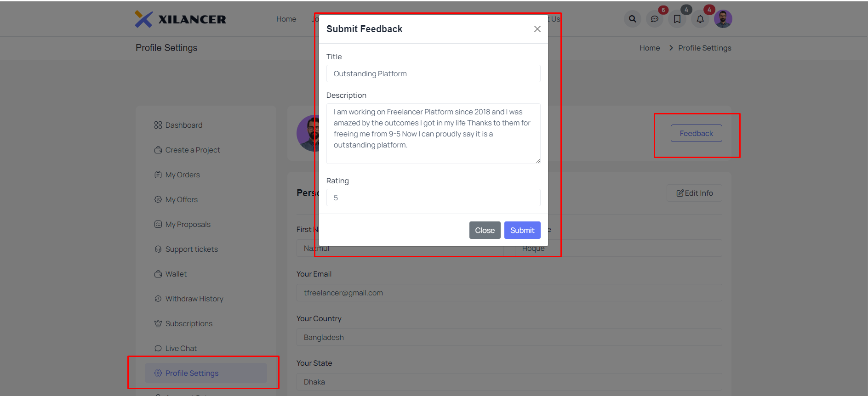Click the Profile Settings page heading
Image resolution: width=868 pixels, height=396 pixels.
tap(166, 48)
